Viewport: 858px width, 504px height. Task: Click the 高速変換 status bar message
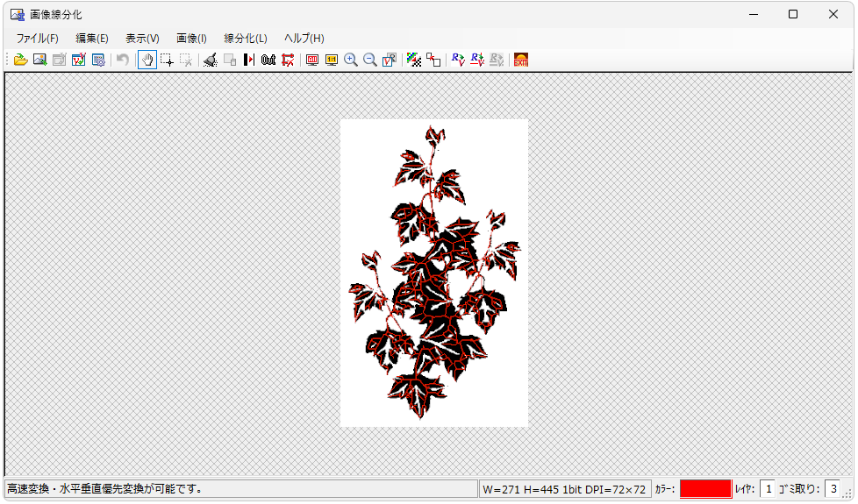pos(104,489)
